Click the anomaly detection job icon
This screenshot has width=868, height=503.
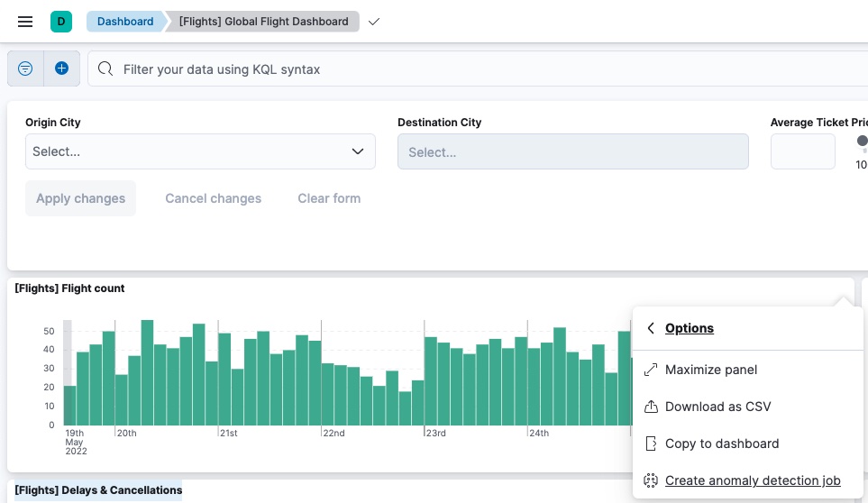[x=651, y=480]
